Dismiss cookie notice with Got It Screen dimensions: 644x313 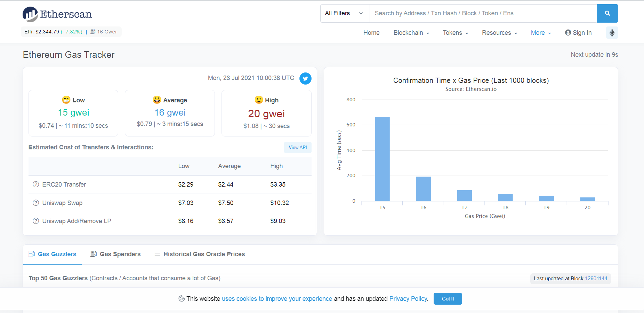tap(448, 299)
